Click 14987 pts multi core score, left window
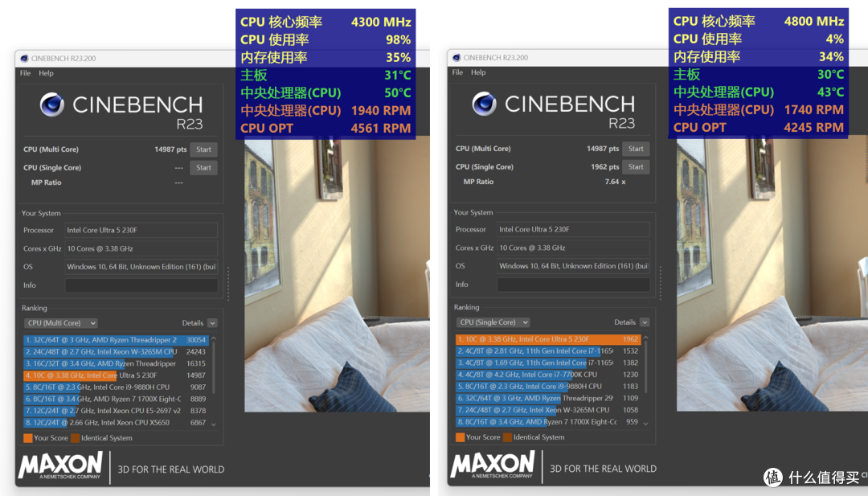 (x=170, y=150)
